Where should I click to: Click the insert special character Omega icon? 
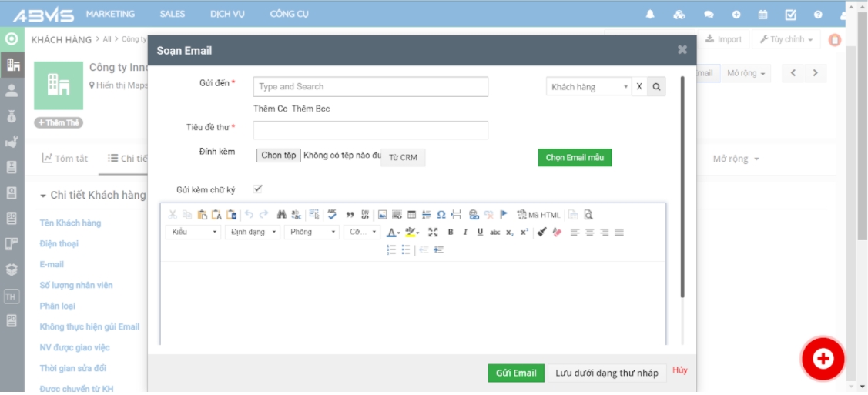[x=441, y=215]
